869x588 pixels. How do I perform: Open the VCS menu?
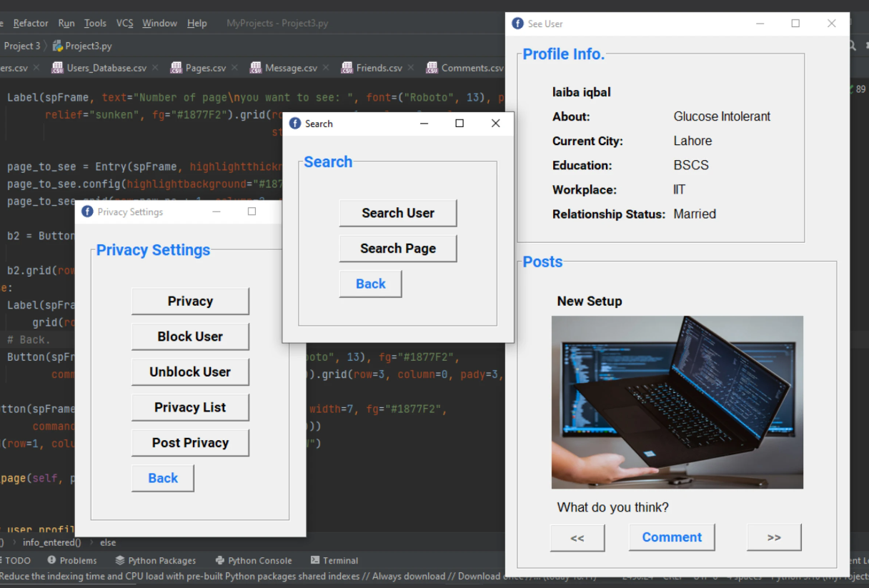[125, 23]
